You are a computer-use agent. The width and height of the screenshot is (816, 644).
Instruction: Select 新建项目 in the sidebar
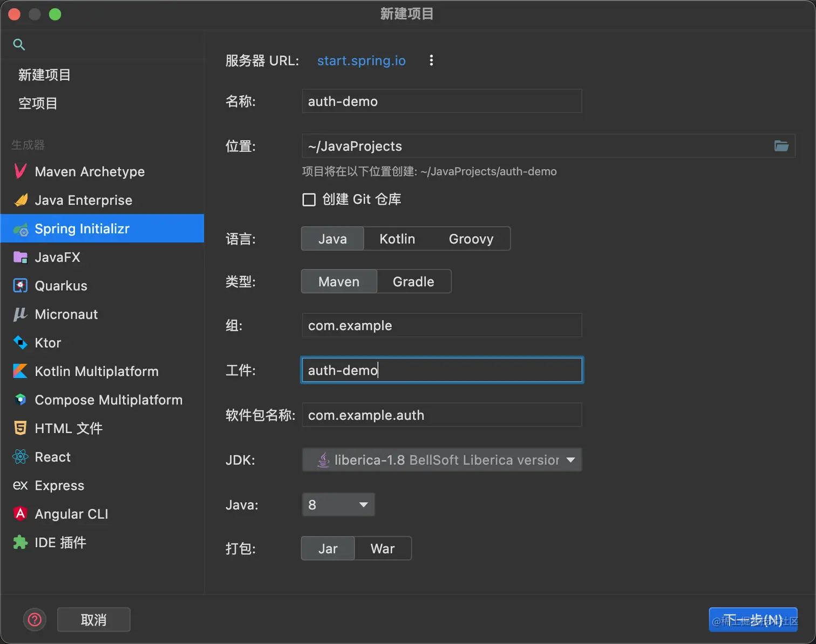45,75
